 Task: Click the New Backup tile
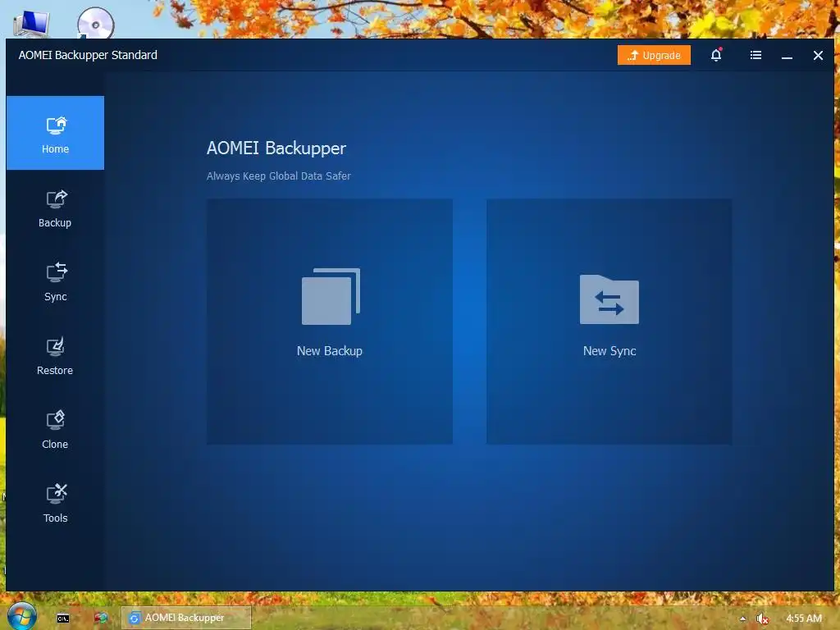pyautogui.click(x=330, y=322)
